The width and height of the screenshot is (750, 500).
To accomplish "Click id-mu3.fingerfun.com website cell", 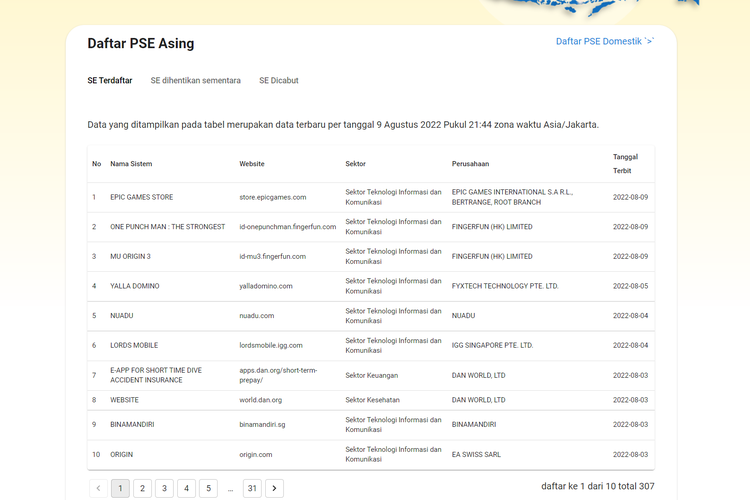I will (x=273, y=256).
